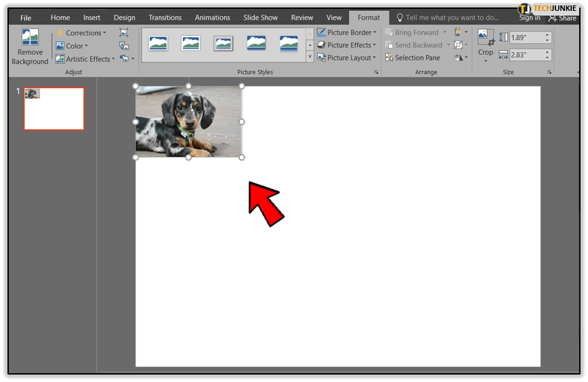Expand the Artistic Effects dropdown
The height and width of the screenshot is (382, 588).
pyautogui.click(x=85, y=59)
